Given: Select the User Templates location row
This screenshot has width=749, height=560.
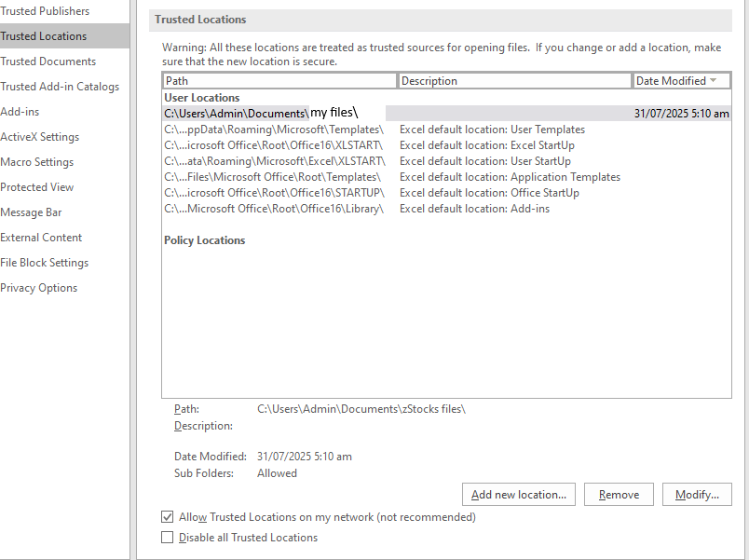Looking at the screenshot, I should (x=446, y=130).
